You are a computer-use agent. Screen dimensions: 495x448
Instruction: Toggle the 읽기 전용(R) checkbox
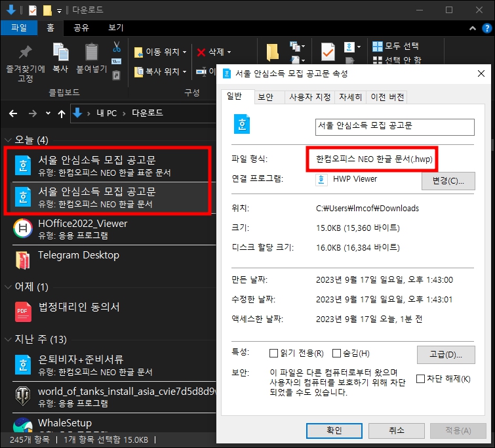point(273,354)
